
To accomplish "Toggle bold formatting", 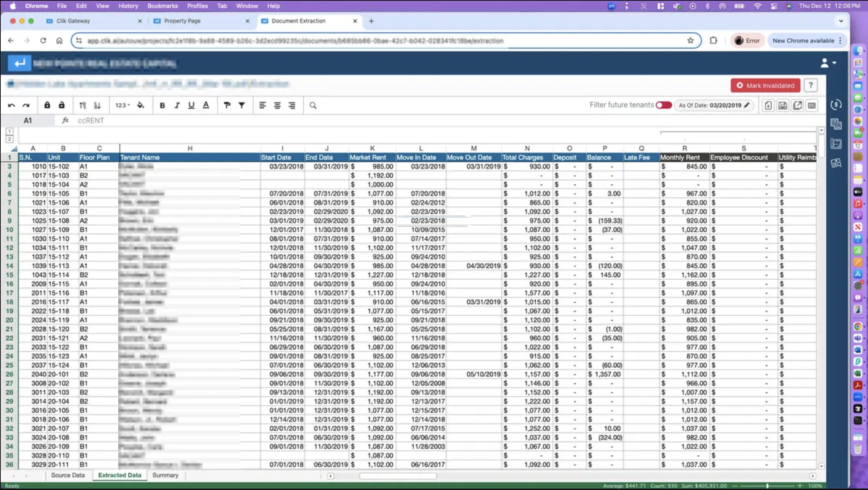I will click(162, 105).
